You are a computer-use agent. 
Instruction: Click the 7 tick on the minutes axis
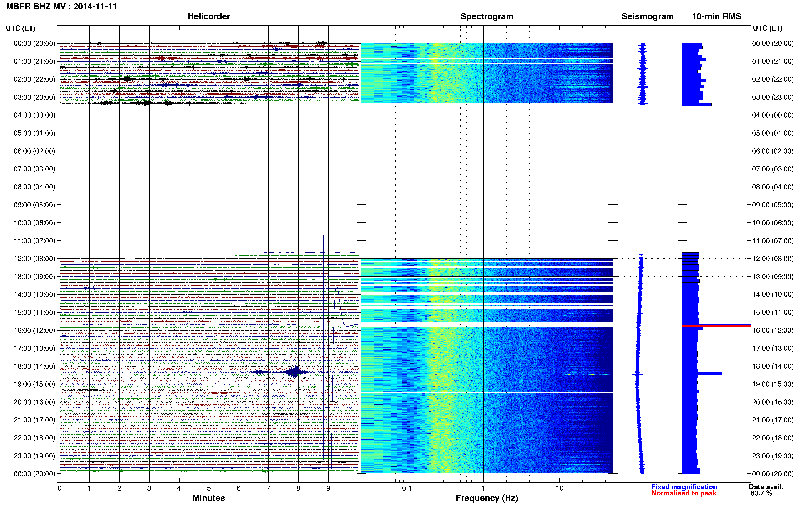click(269, 488)
